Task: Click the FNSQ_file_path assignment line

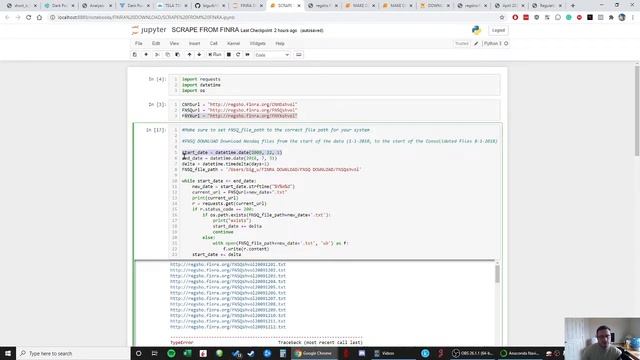Action: pyautogui.click(x=271, y=169)
